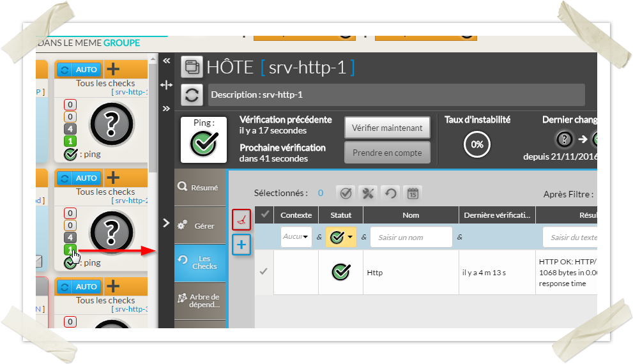Click the acknowledge checkmark toolbar icon

pos(346,193)
